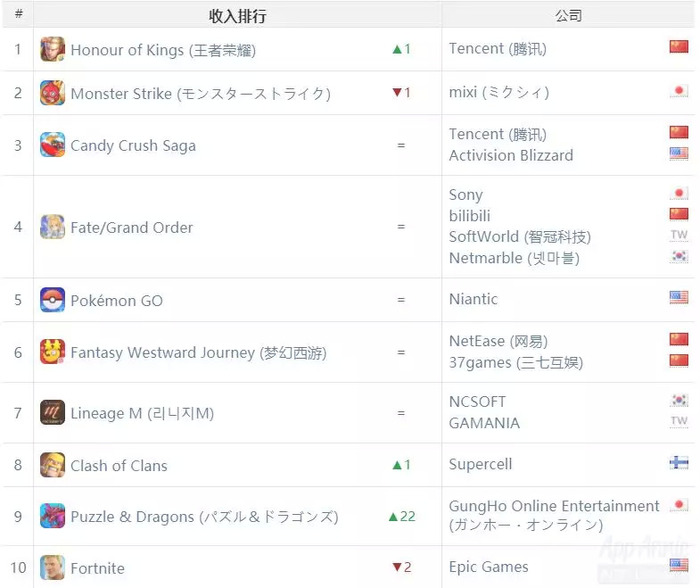
Task: Open the Honour of Kings link
Action: (163, 50)
